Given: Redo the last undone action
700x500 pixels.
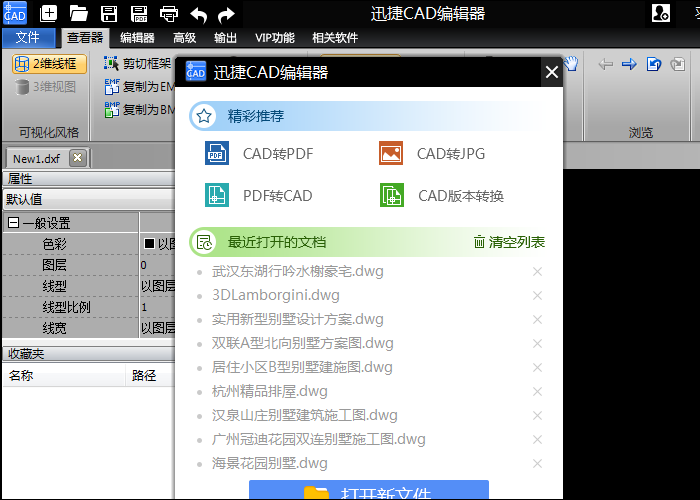Looking at the screenshot, I should pos(226,15).
